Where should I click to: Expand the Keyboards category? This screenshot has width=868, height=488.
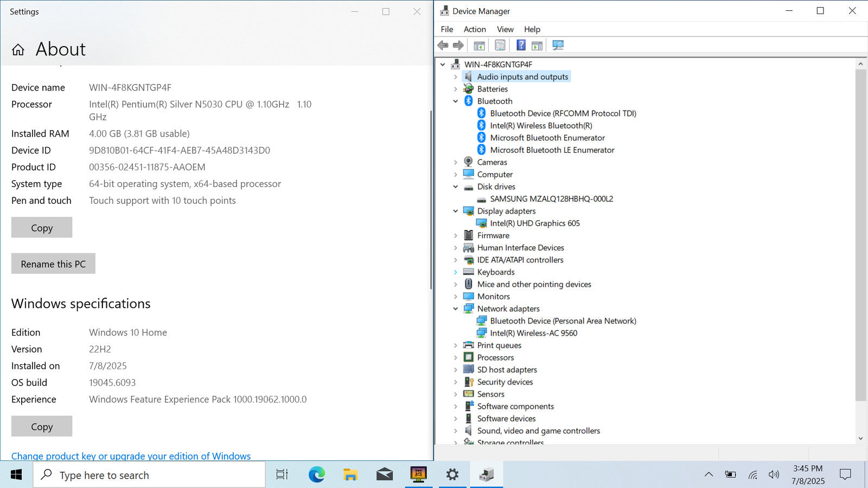pyautogui.click(x=456, y=272)
